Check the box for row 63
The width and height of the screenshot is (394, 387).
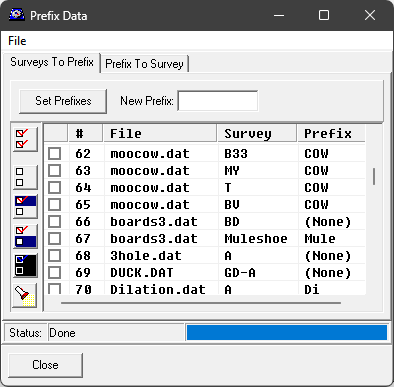[x=55, y=171]
